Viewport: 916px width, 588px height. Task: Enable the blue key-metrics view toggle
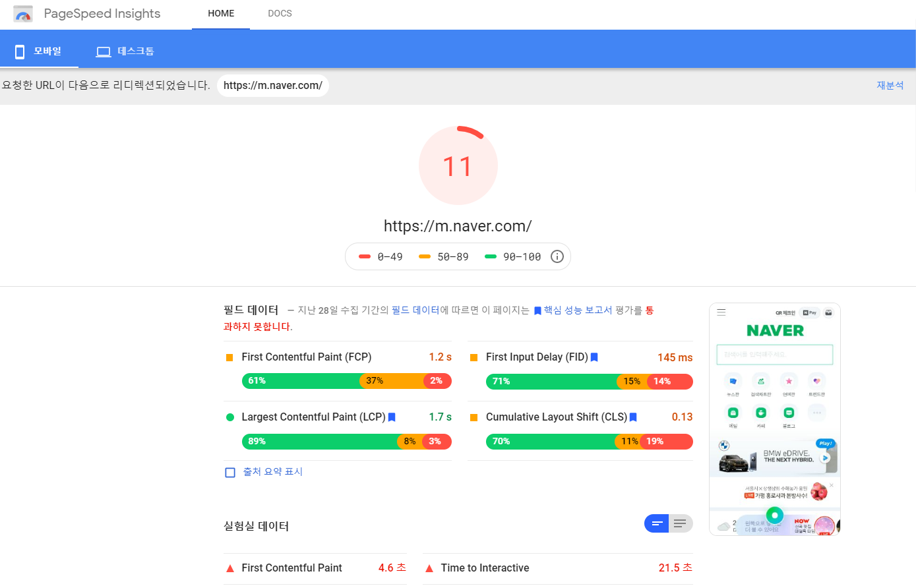tap(656, 523)
